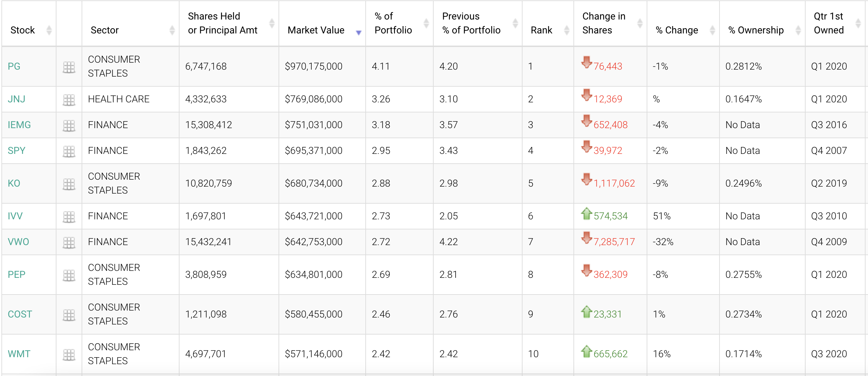868x376 pixels.
Task: Click the red down arrow beside 652,408
Action: coord(587,121)
